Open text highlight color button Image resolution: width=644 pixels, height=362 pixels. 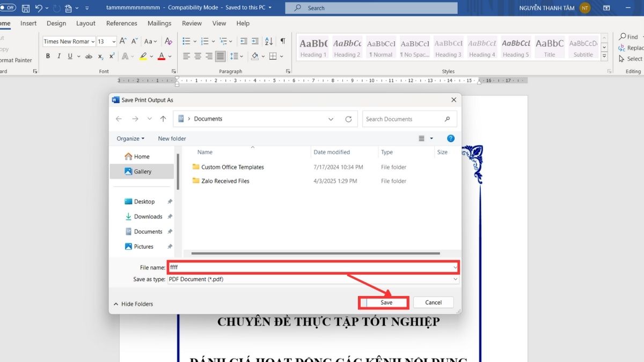tap(143, 56)
